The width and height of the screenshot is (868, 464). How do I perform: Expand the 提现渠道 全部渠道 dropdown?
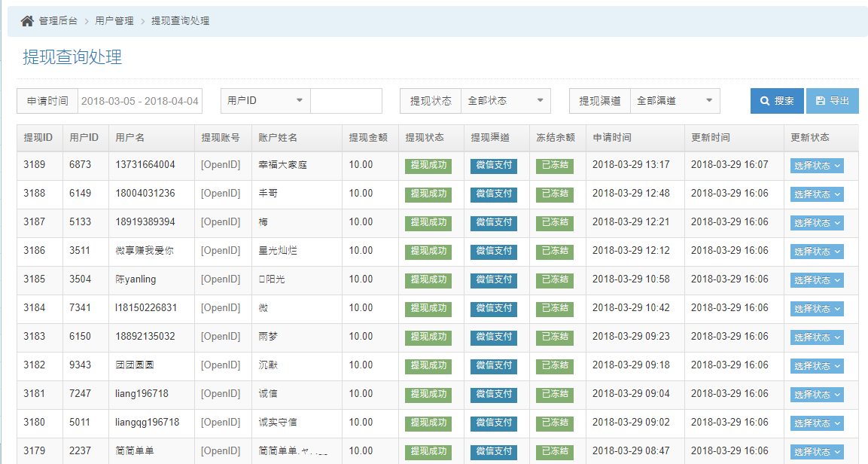(675, 101)
